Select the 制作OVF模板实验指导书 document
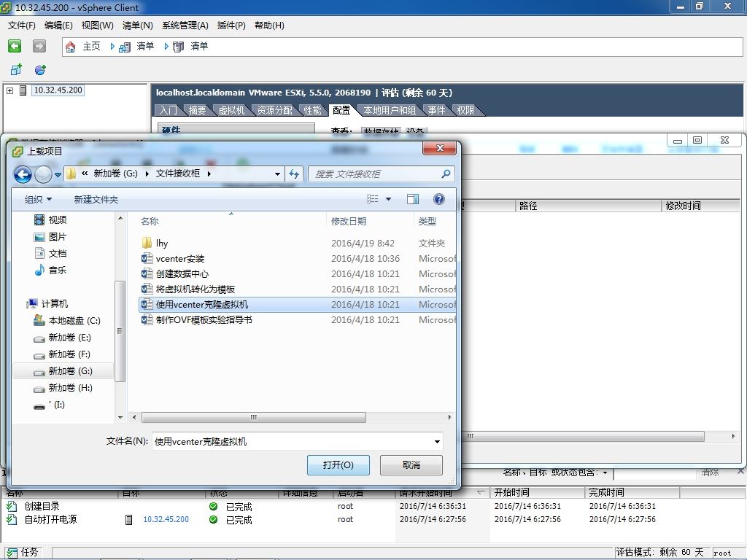 click(x=197, y=319)
